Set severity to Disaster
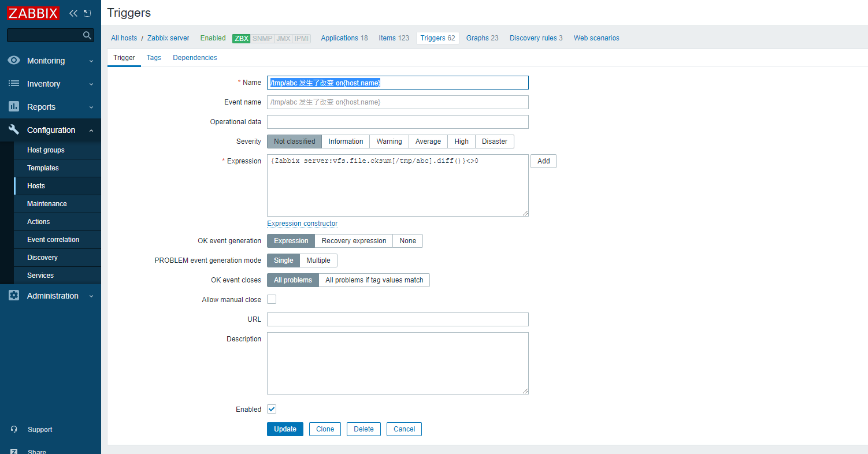 pos(495,142)
